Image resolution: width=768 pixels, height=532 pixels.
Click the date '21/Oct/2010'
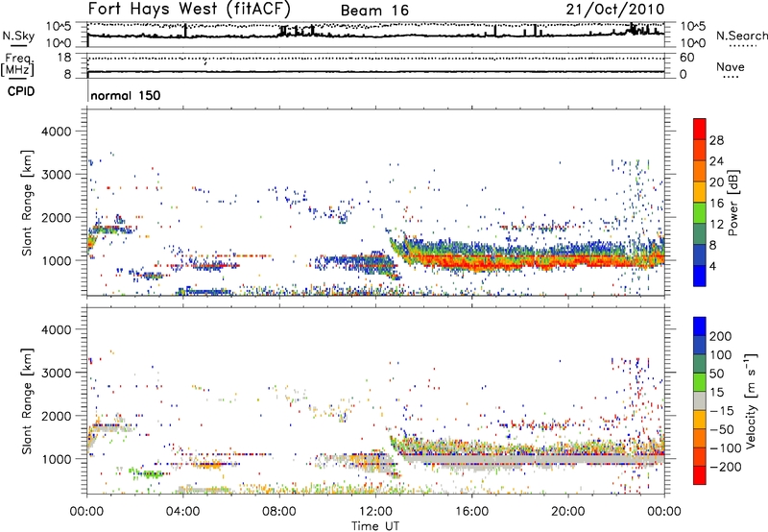pos(615,10)
